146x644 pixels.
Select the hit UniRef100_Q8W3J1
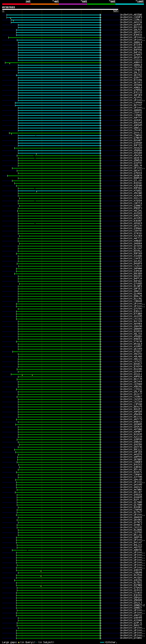coord(131,128)
